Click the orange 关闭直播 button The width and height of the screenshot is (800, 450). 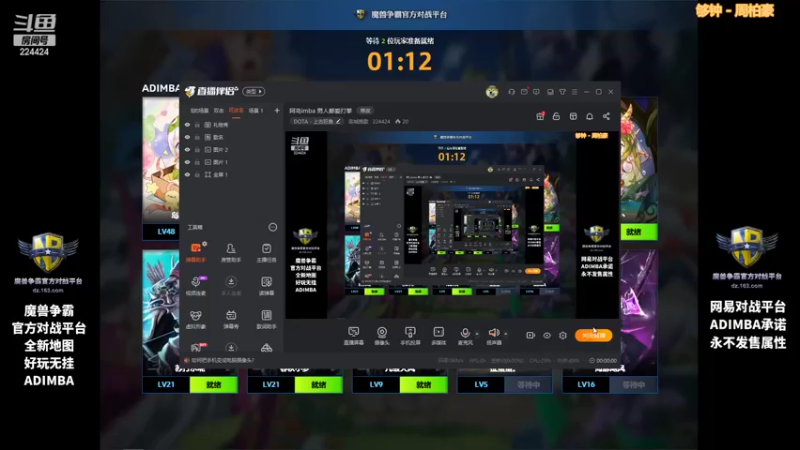[593, 335]
